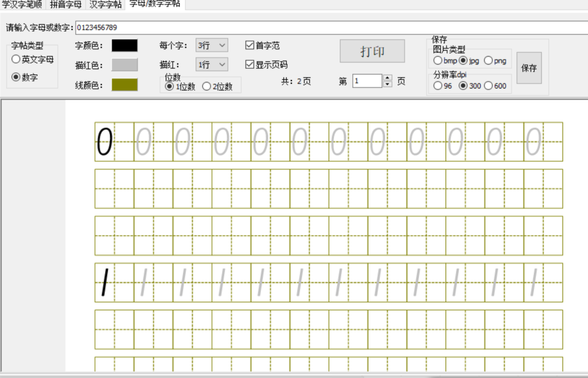
Task: Set resolution to 600 dpi
Action: coord(495,86)
